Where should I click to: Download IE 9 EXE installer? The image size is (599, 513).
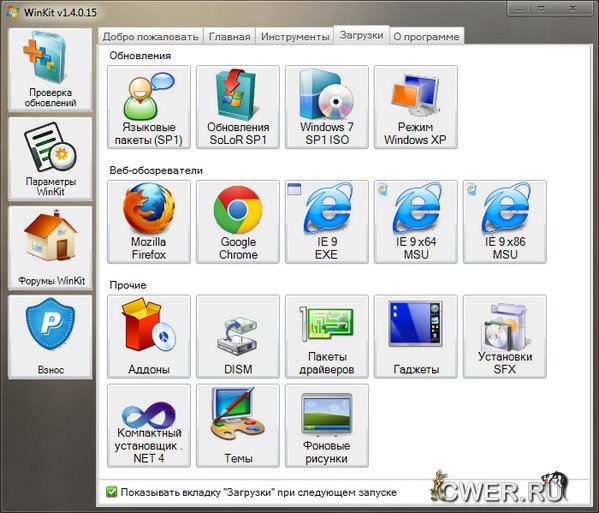[327, 222]
